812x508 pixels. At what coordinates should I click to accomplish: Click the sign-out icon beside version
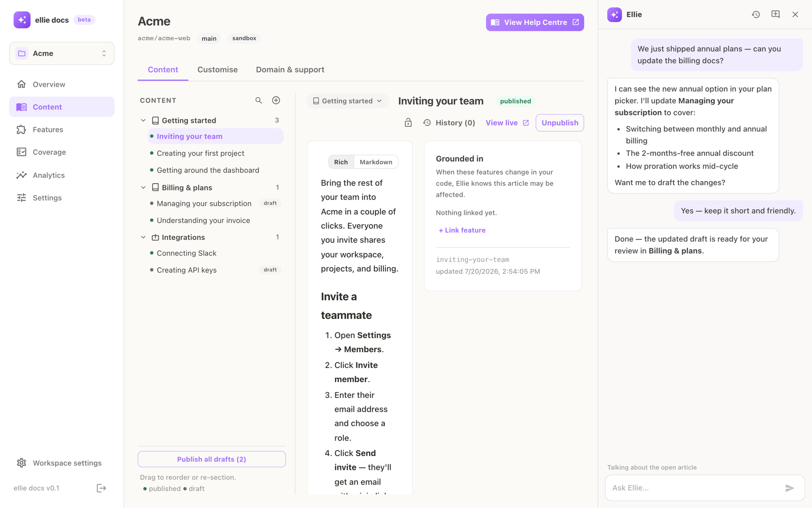pos(101,488)
